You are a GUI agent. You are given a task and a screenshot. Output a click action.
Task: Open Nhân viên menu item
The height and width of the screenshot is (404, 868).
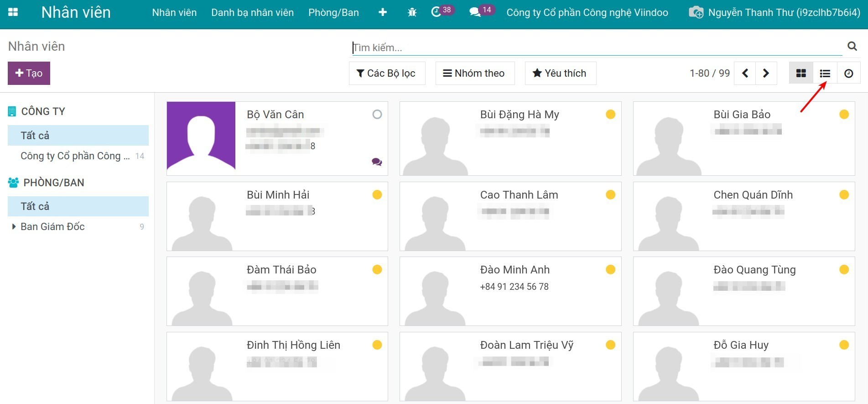[x=174, y=12]
